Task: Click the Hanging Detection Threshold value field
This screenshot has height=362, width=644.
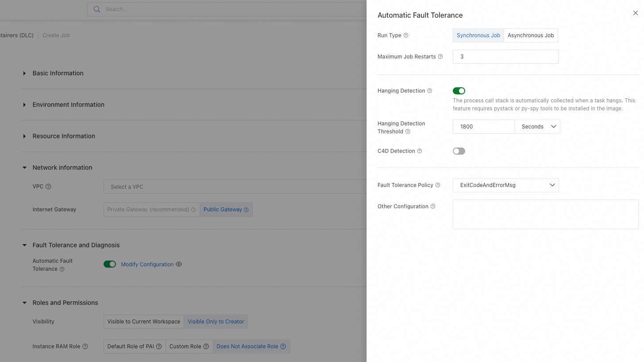Action: click(484, 127)
